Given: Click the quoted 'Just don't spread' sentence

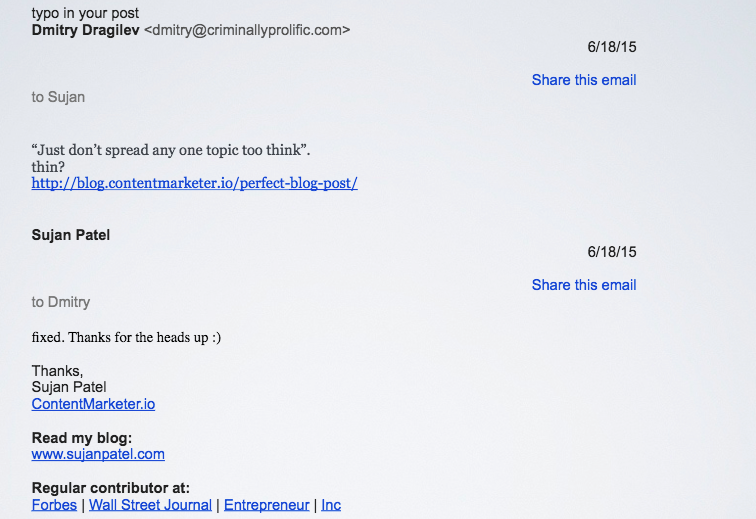Looking at the screenshot, I should point(171,150).
